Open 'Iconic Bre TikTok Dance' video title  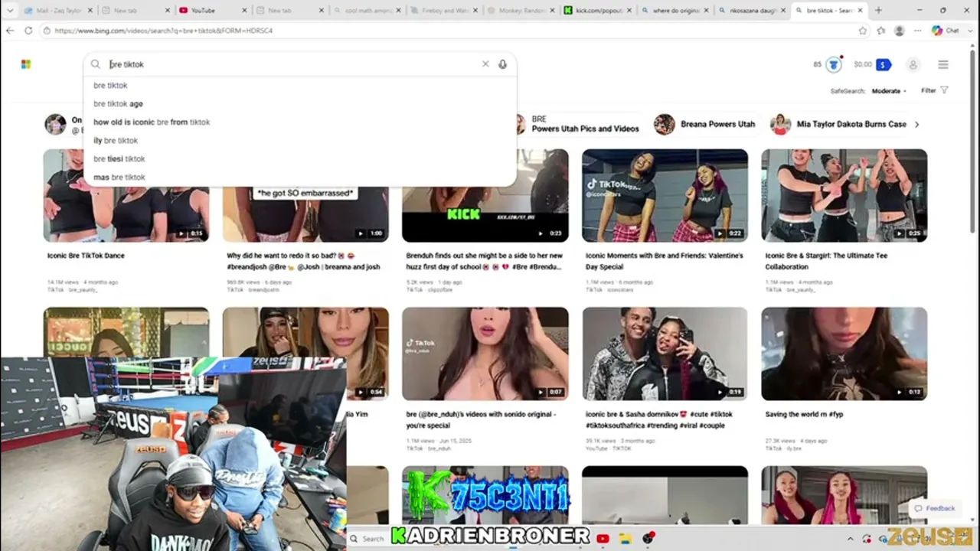tap(86, 256)
